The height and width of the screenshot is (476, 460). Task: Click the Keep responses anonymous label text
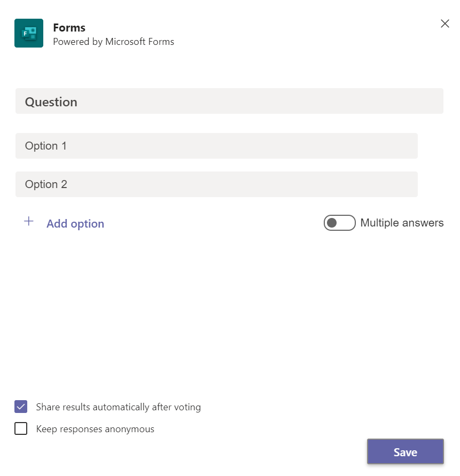point(95,429)
